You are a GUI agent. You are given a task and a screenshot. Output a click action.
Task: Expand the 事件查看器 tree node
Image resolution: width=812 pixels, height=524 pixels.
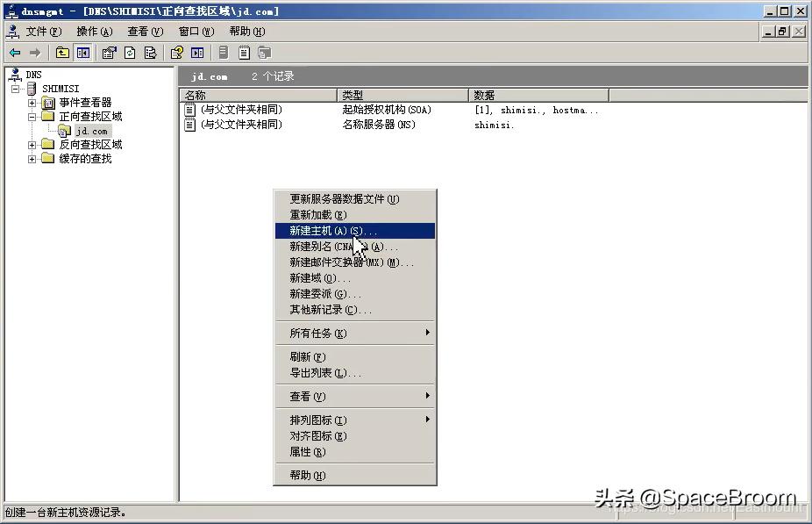[32, 102]
